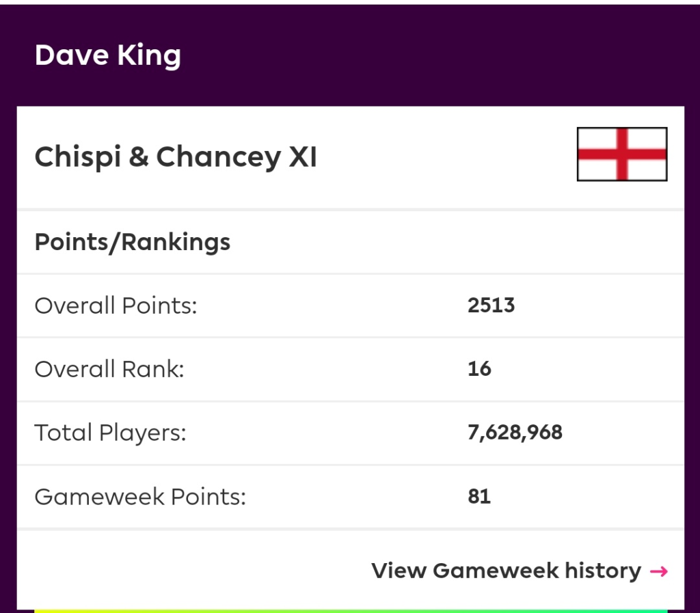Select the 7,628,968 total players figure
700x613 pixels.
tap(515, 433)
